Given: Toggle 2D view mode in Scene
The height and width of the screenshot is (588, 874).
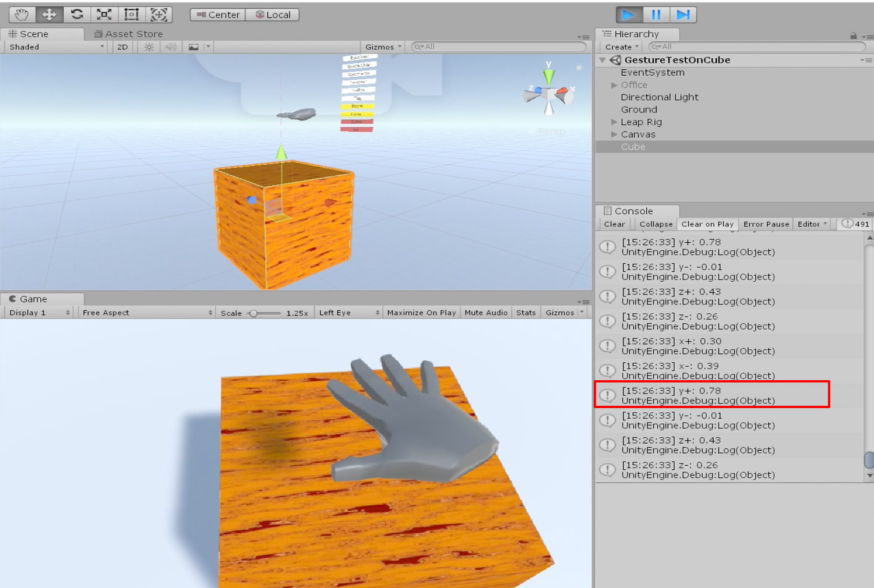Looking at the screenshot, I should click(x=122, y=47).
